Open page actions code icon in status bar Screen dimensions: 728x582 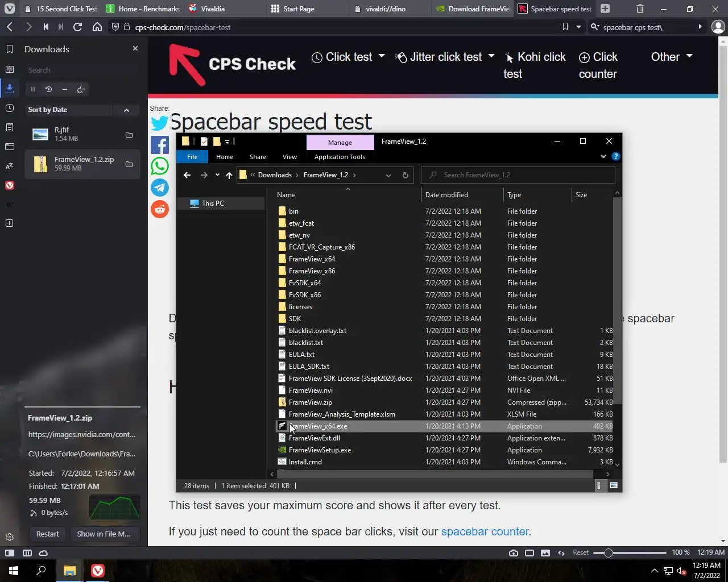click(x=561, y=552)
